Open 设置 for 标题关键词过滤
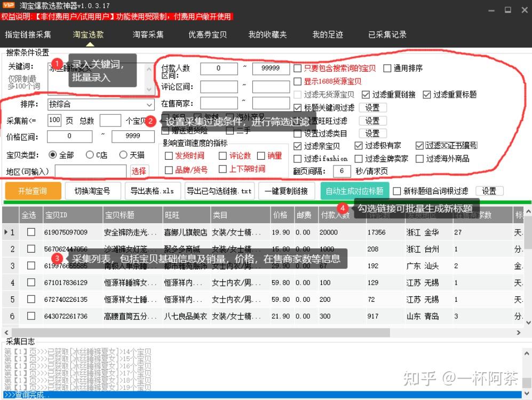This screenshot has width=532, height=400. (372, 108)
